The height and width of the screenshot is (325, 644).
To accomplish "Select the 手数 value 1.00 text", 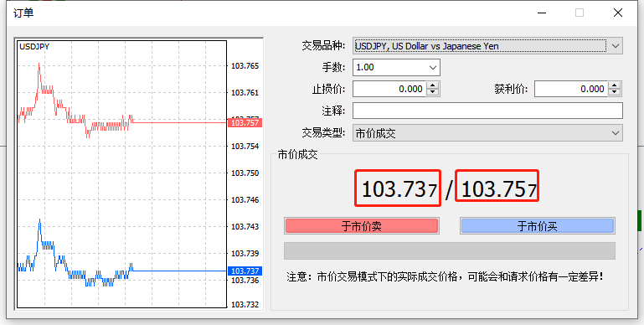I will [x=365, y=67].
